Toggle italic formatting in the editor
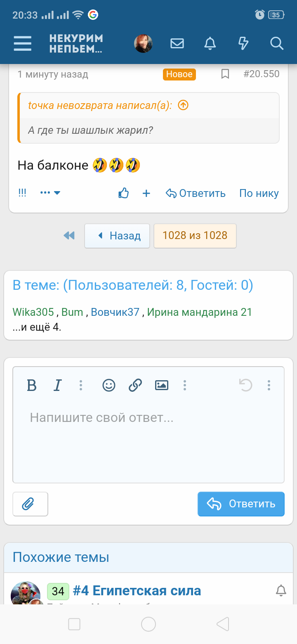 (57, 386)
